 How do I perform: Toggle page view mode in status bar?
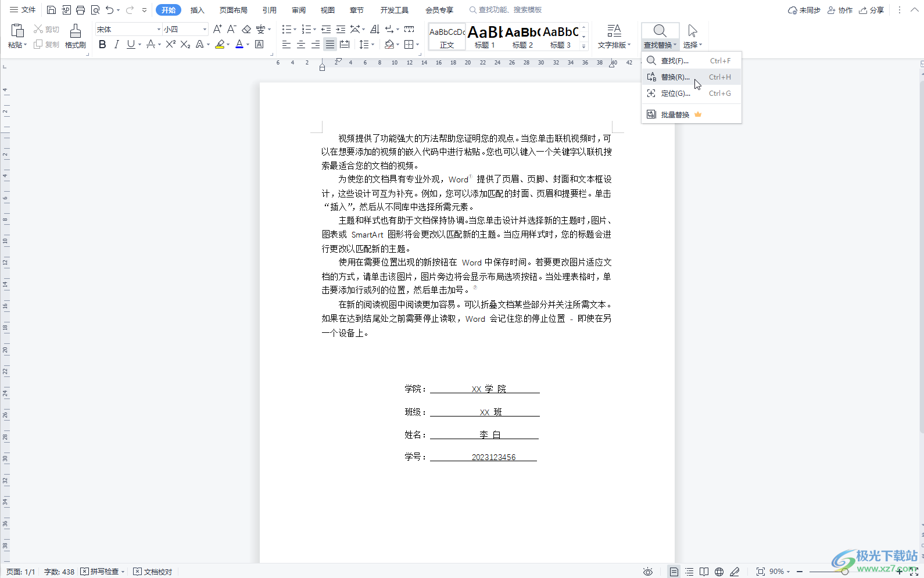674,572
